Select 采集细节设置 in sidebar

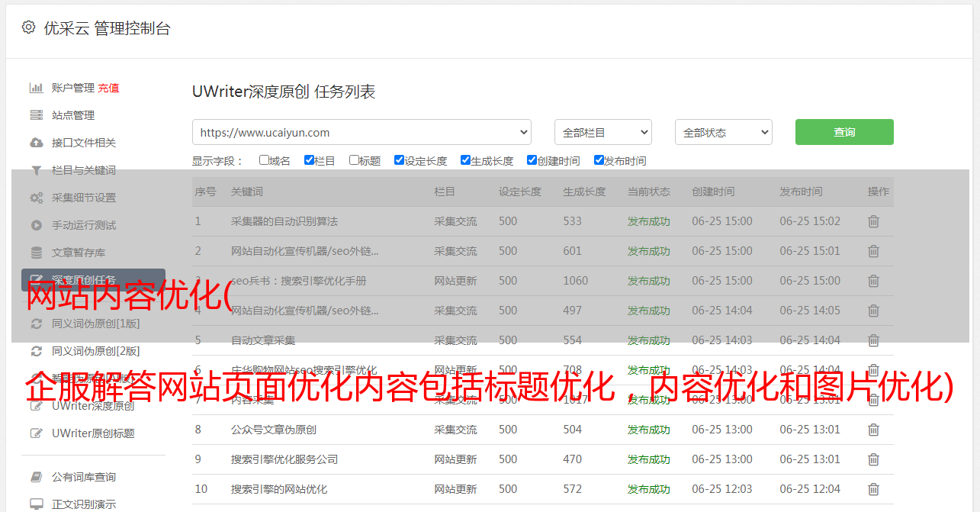pyautogui.click(x=84, y=198)
